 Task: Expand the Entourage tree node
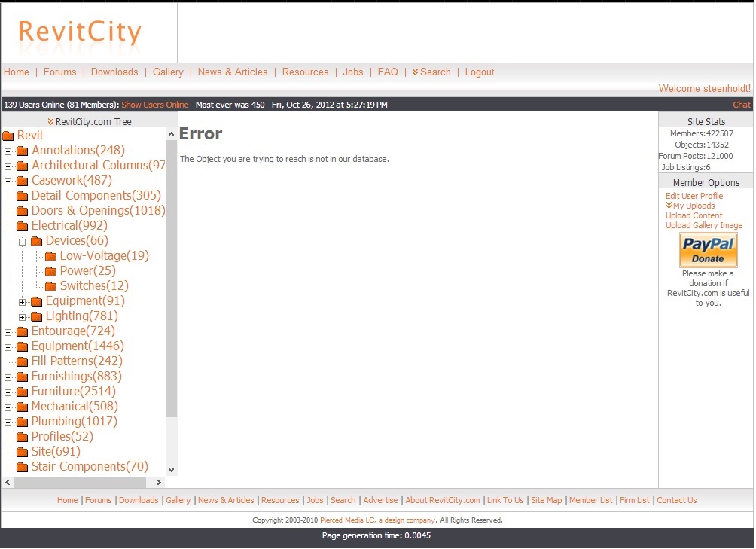(8, 332)
